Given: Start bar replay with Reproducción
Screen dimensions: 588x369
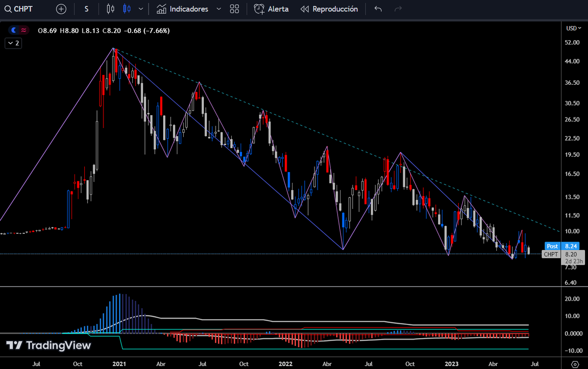Looking at the screenshot, I should [329, 9].
